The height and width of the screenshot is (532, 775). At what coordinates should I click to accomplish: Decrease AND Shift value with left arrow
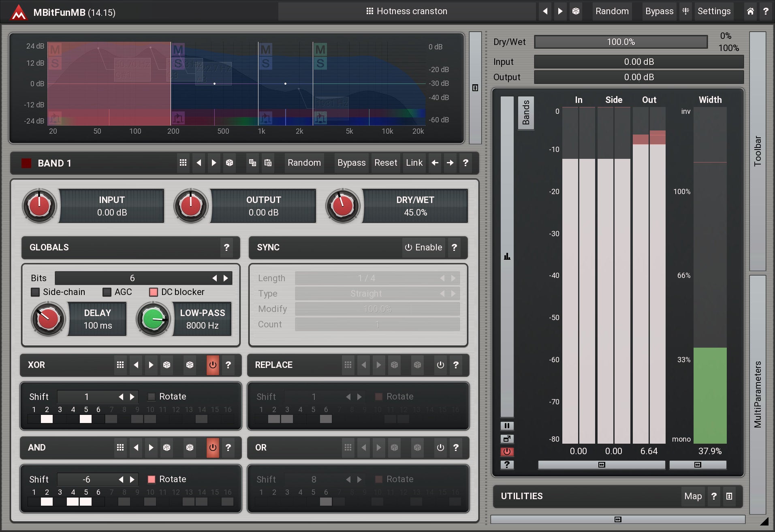click(x=121, y=480)
